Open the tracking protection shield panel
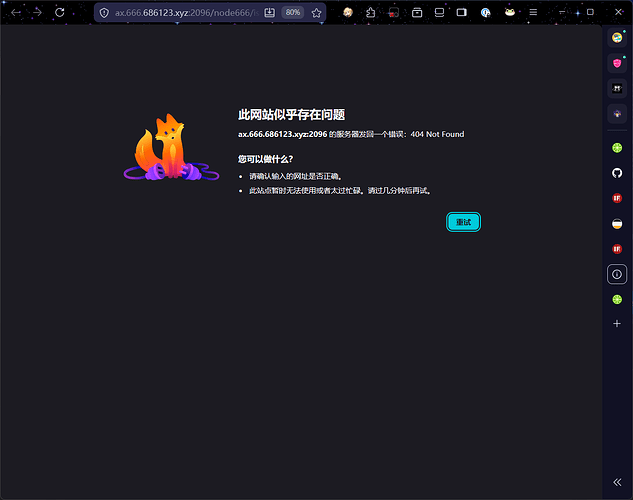 click(104, 13)
